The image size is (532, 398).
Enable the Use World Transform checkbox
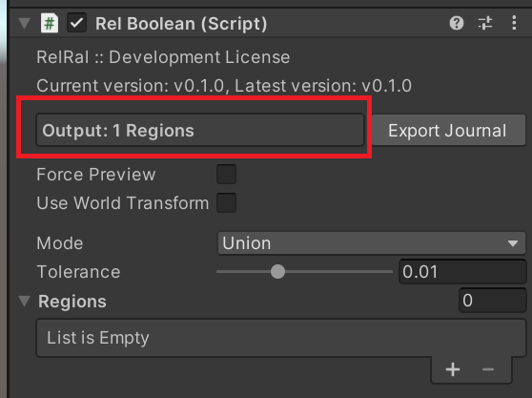pyautogui.click(x=226, y=202)
